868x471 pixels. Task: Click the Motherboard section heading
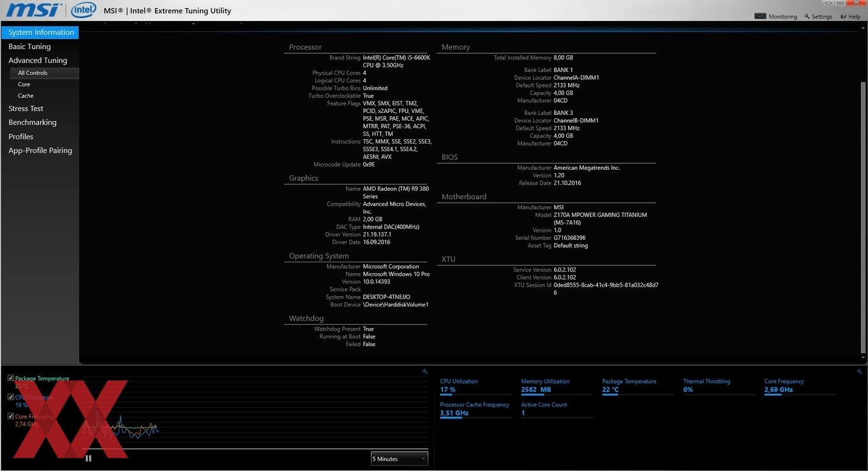coord(464,197)
